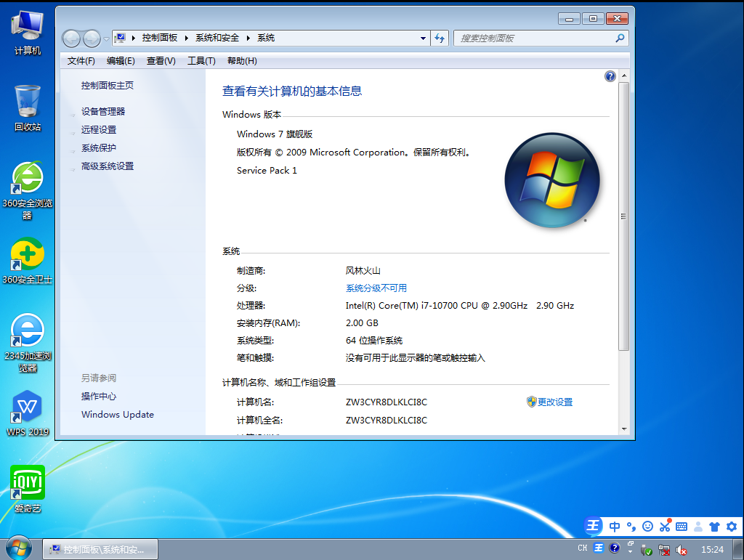This screenshot has height=560, width=744.
Task: Open Windows Update link
Action: 118,415
